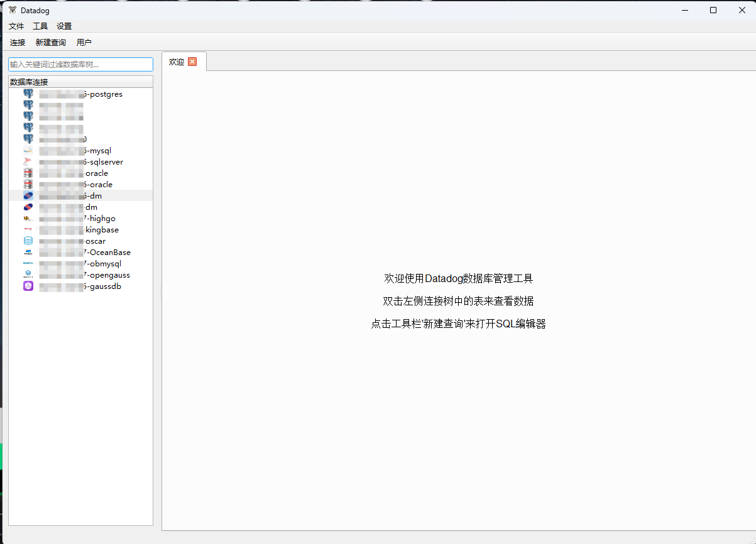Click the Dameng icon on the highlighted dm row
Screen dimensions: 756x544
point(28,195)
